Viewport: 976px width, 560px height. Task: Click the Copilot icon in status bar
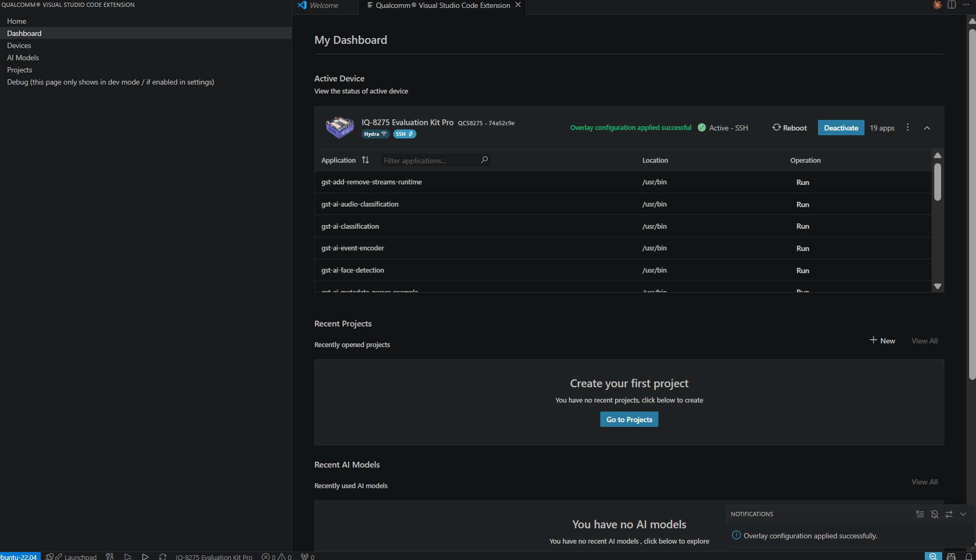click(x=951, y=556)
